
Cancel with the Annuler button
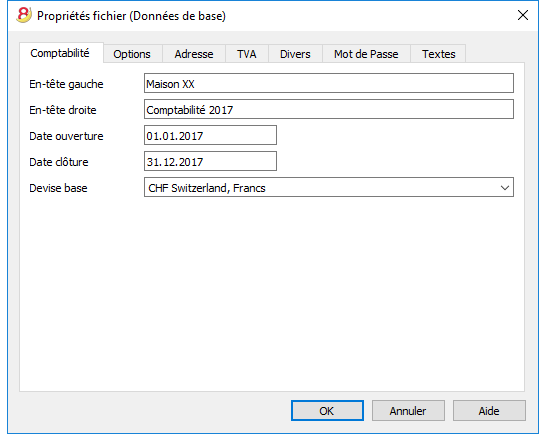[x=408, y=411]
